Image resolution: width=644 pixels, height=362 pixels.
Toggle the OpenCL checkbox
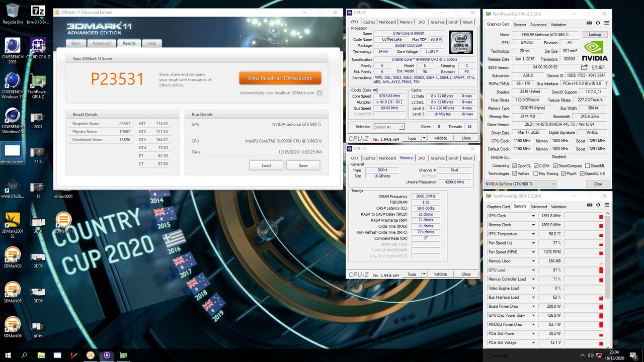pos(515,165)
